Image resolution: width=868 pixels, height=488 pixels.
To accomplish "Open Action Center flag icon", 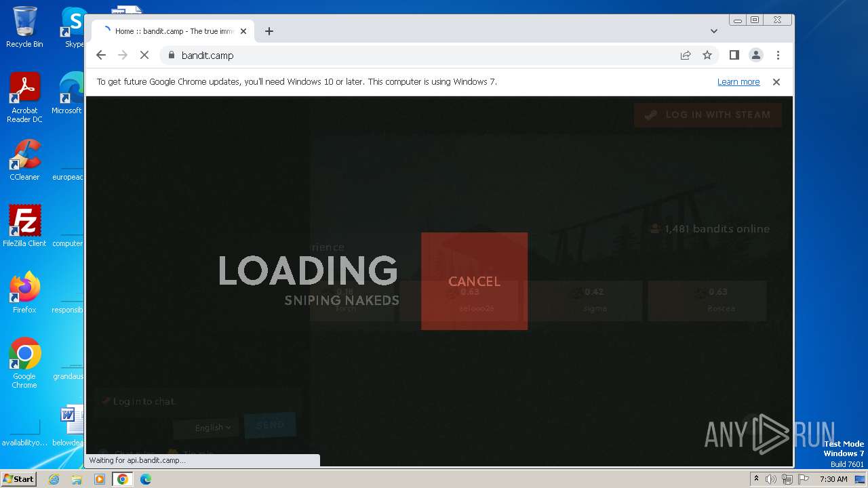I will tap(803, 479).
